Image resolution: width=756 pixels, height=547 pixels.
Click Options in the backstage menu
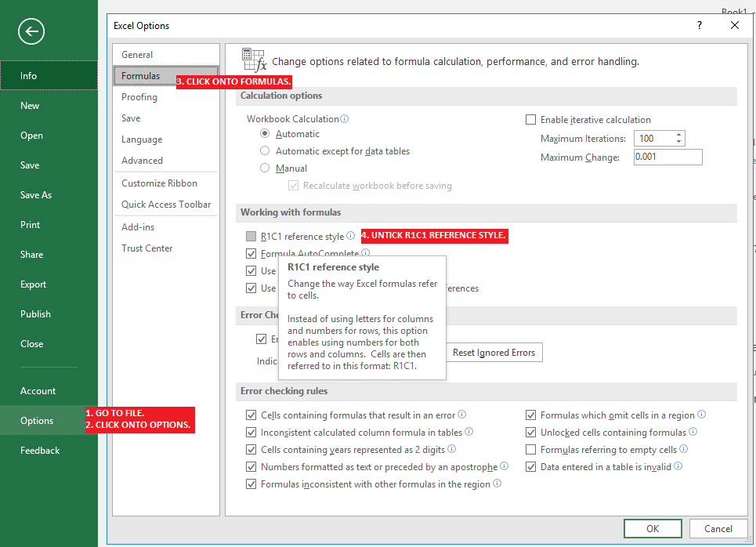pyautogui.click(x=49, y=421)
